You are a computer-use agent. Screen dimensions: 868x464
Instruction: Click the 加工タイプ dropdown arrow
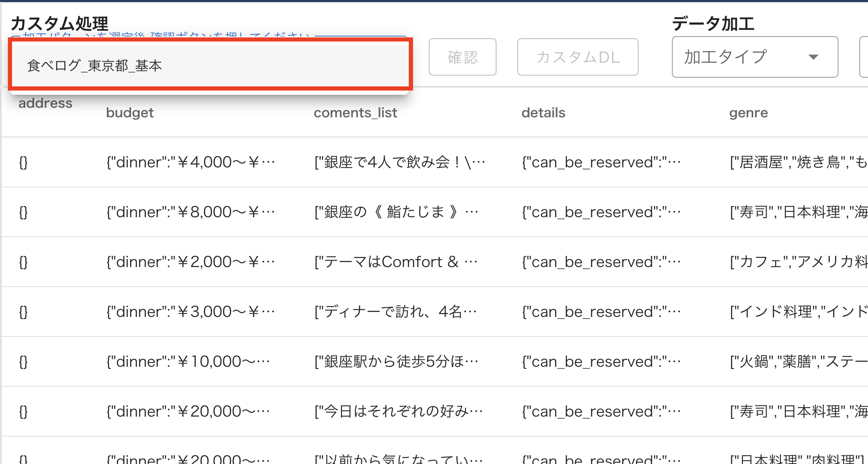tap(813, 57)
